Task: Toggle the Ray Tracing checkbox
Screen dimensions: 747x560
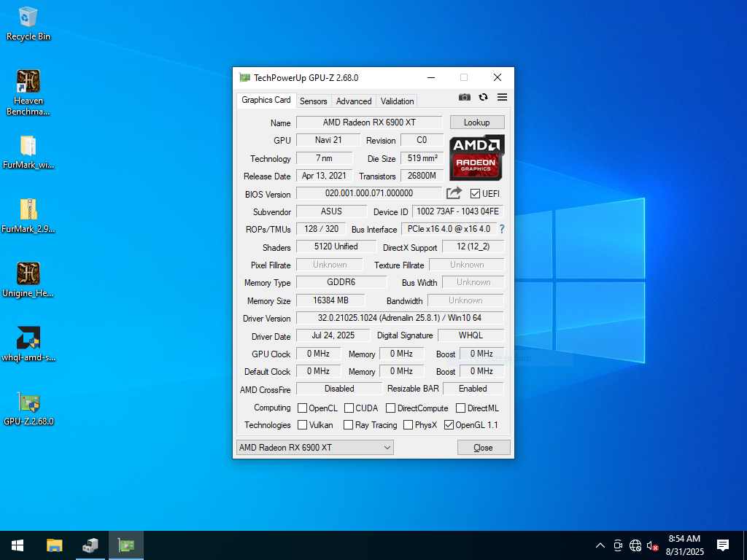Action: [348, 425]
